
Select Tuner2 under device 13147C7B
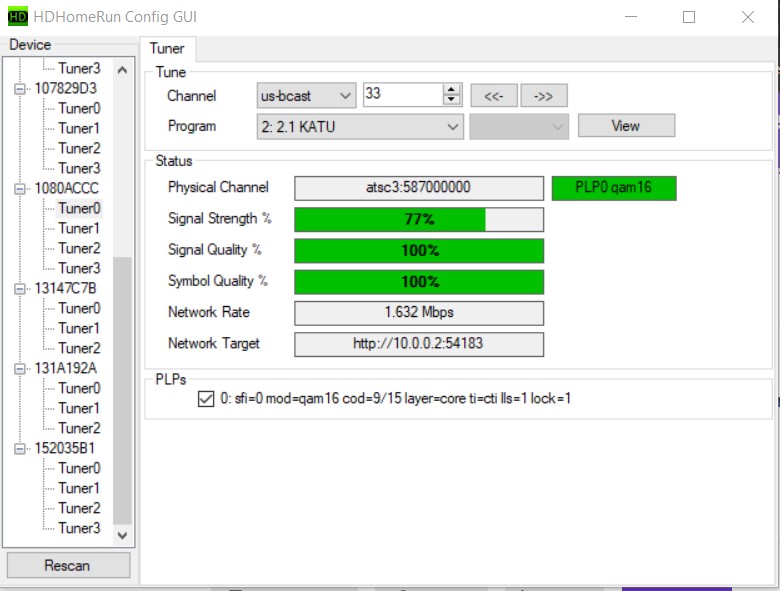pyautogui.click(x=79, y=349)
